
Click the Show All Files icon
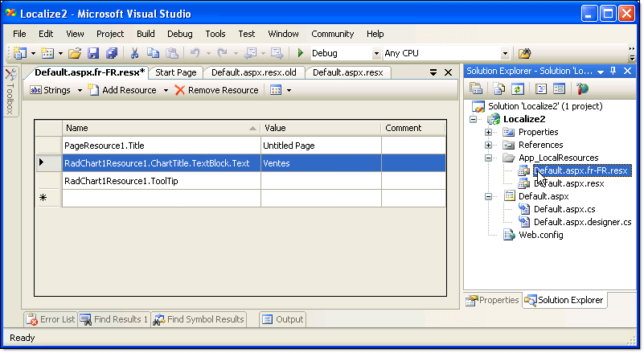tap(499, 88)
